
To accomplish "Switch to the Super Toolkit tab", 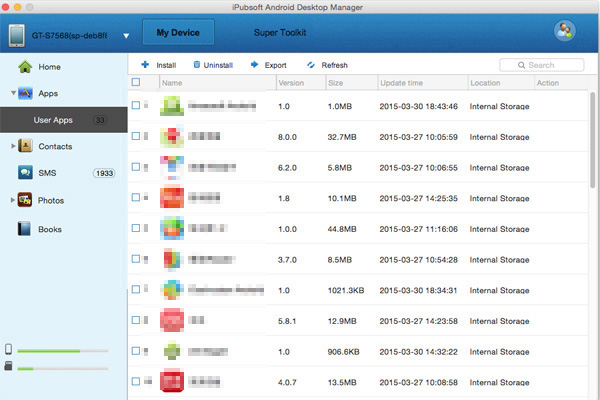I will tap(280, 33).
